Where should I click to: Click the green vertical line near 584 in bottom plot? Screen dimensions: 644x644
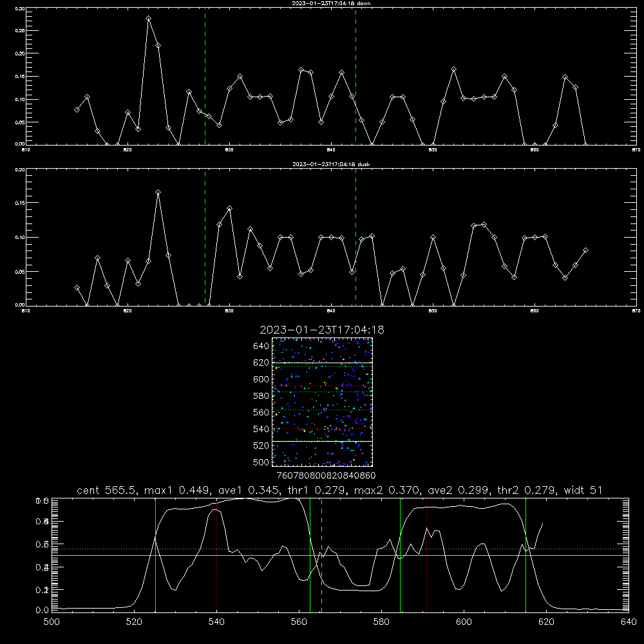tap(400, 555)
